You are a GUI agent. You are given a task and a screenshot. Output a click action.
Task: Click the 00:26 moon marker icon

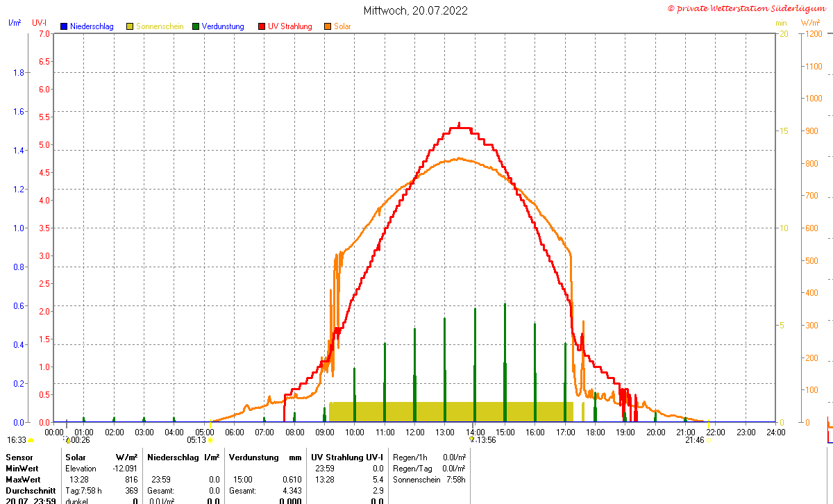point(67,439)
